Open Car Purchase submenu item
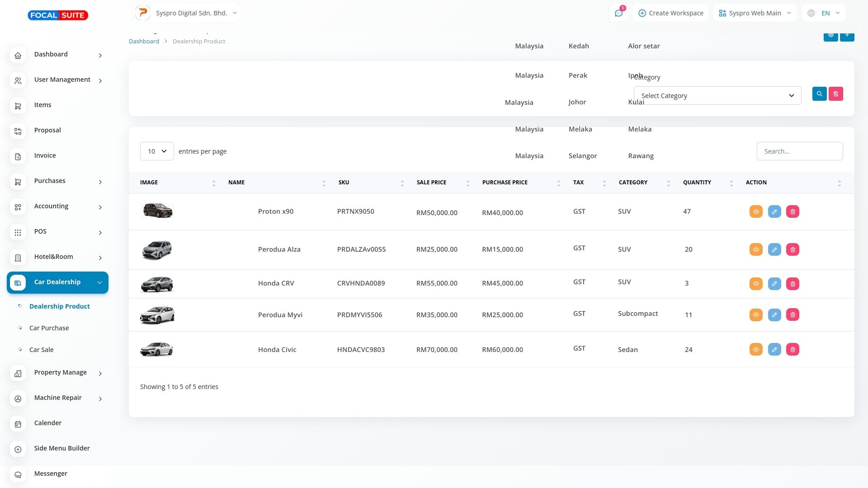Image resolution: width=868 pixels, height=488 pixels. tap(49, 328)
